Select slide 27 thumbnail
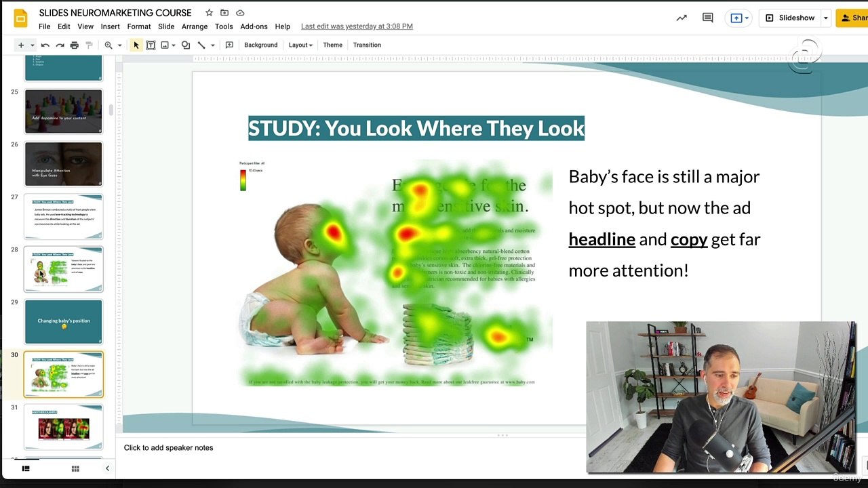The image size is (868, 488). tap(64, 217)
